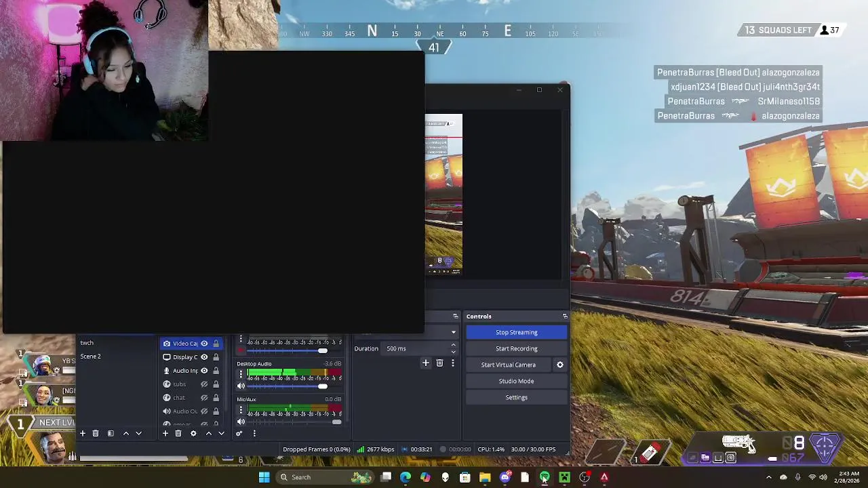This screenshot has width=868, height=488.
Task: Open advanced audio properties gears icon
Action: [239, 433]
